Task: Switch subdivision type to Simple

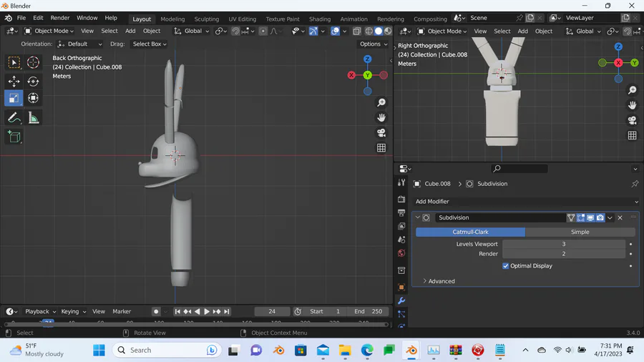Action: pos(580,232)
